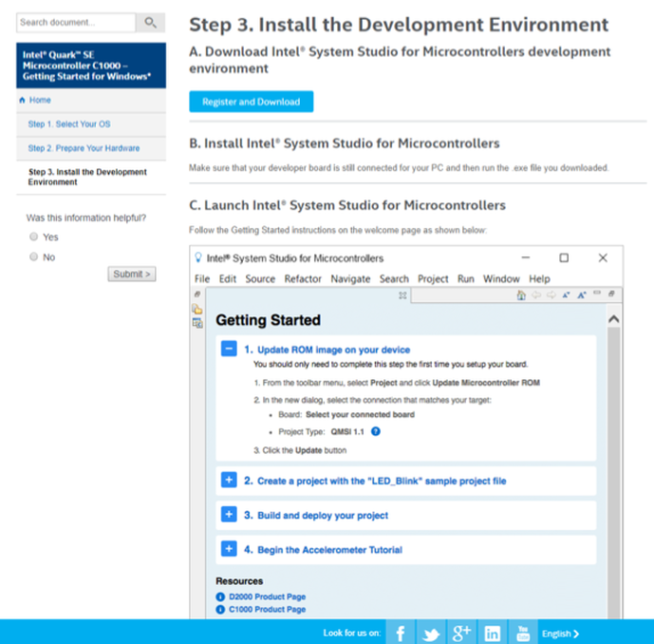Open the Help menu

tap(539, 279)
